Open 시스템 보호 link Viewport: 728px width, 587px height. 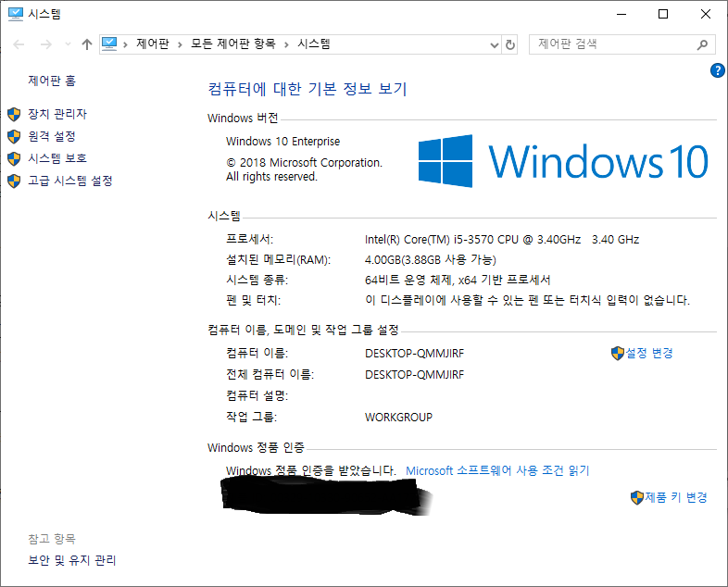pos(57,158)
